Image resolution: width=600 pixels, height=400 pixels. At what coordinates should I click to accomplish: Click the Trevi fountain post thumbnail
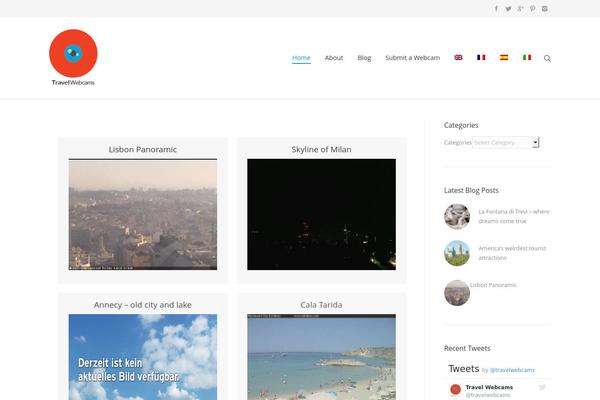(457, 216)
